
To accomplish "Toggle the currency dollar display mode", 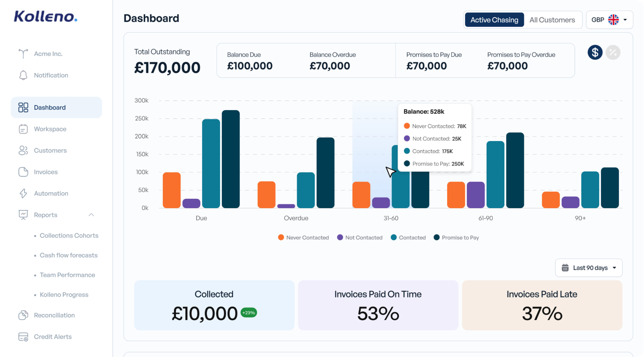I will (x=595, y=52).
